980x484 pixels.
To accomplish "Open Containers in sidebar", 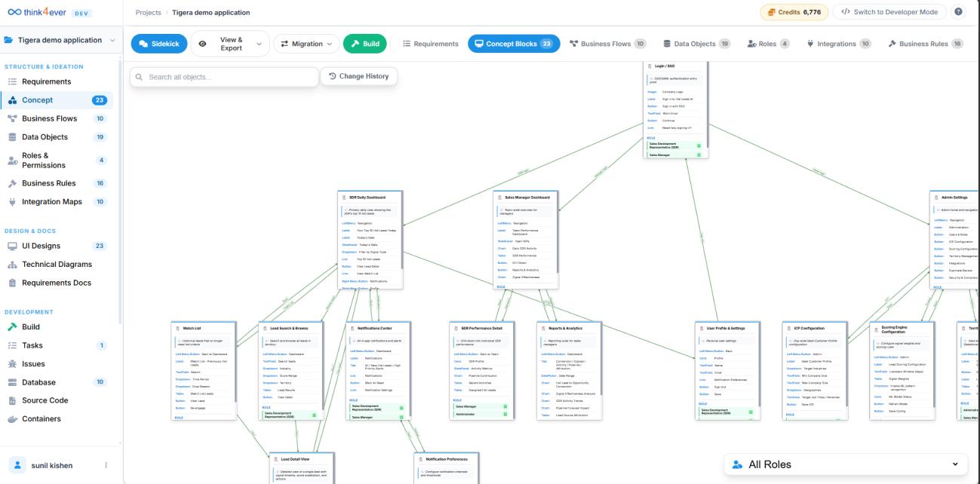I will 58,419.
